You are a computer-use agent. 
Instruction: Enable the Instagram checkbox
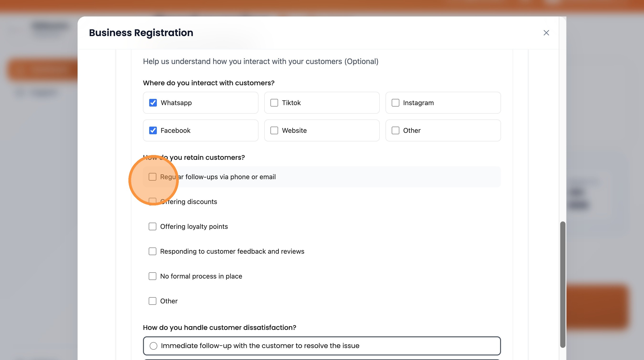click(x=395, y=103)
